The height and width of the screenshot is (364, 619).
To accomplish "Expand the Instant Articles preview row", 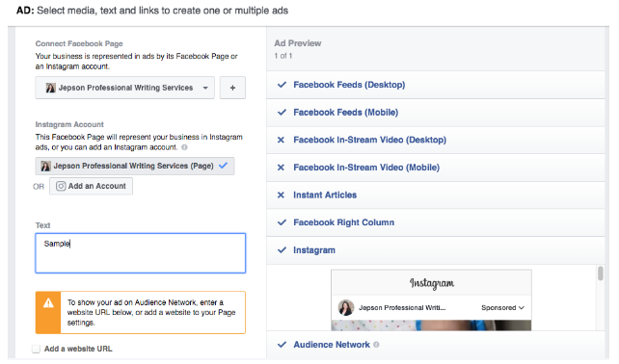I will 436,195.
